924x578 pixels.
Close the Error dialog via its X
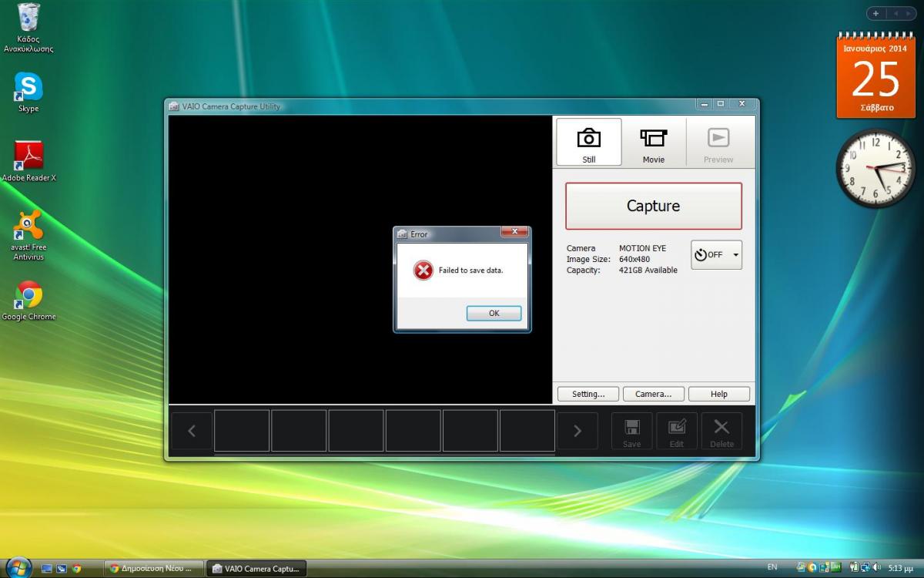point(514,231)
